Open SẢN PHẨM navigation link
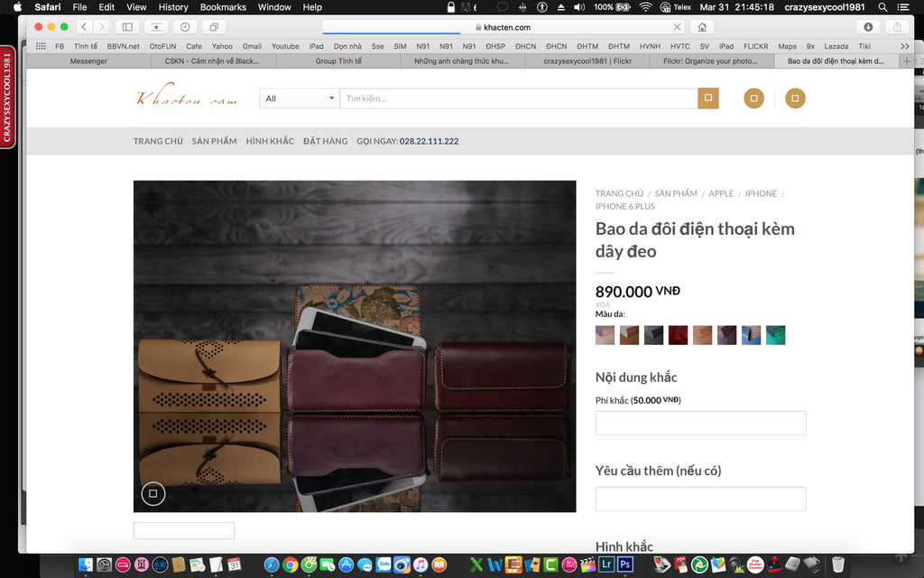Image resolution: width=924 pixels, height=578 pixels. [x=214, y=141]
